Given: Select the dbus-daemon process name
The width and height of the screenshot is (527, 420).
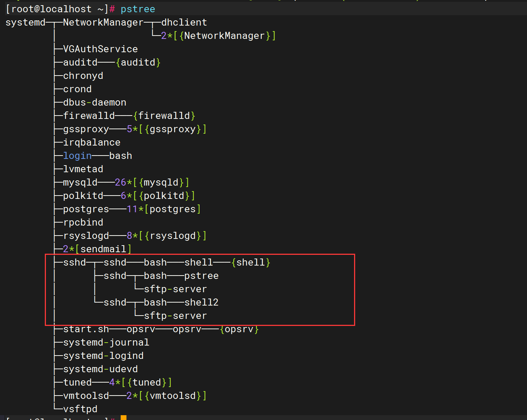Looking at the screenshot, I should pos(94,103).
